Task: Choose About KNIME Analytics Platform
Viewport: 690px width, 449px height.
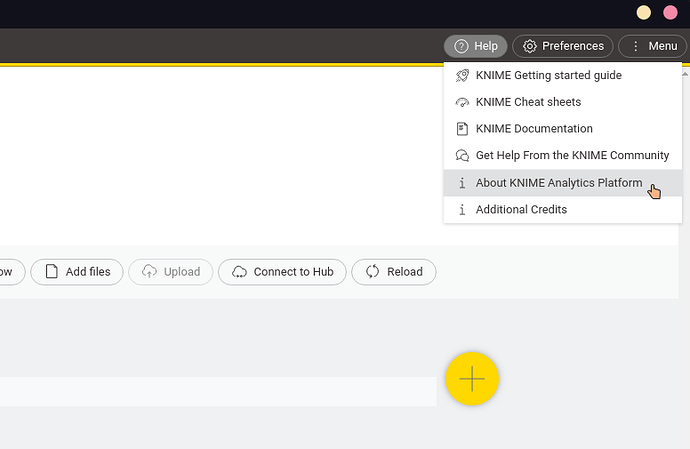Action: pos(563,183)
